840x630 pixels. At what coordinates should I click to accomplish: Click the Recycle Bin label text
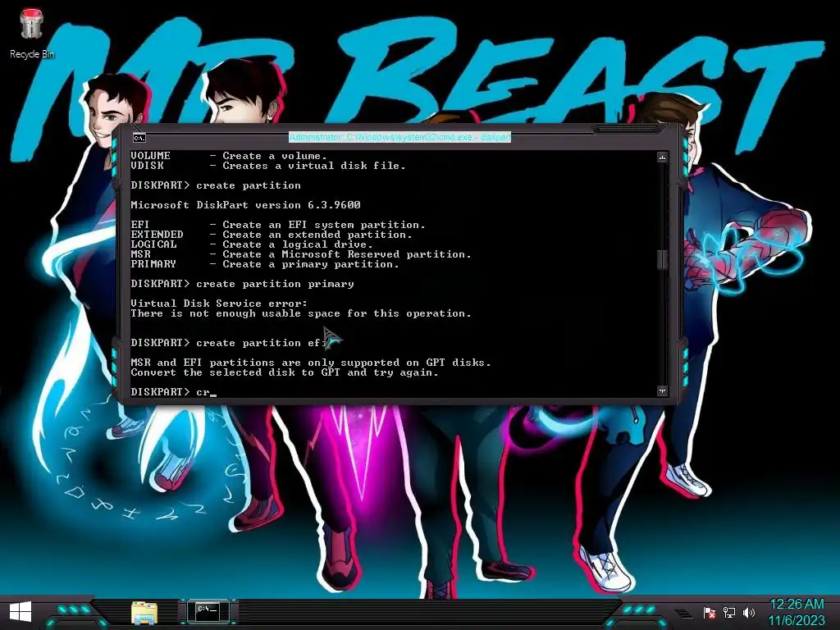click(x=32, y=54)
